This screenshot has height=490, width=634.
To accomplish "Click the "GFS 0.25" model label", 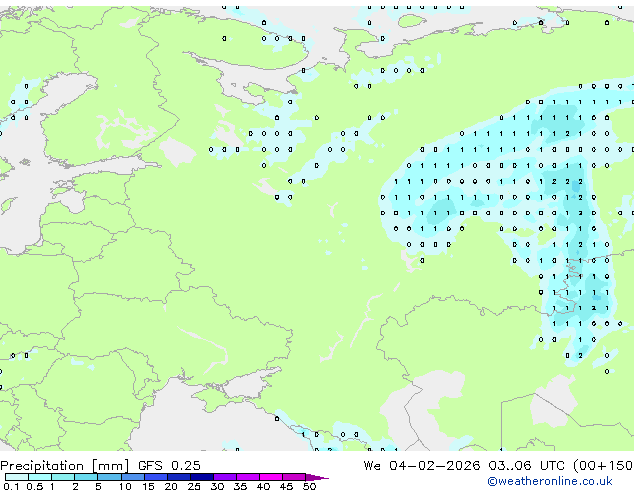I will click(x=169, y=465).
